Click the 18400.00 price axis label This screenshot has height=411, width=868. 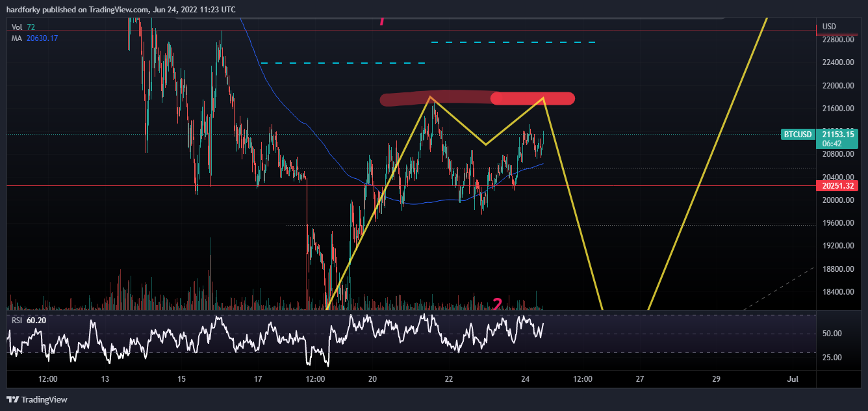pyautogui.click(x=837, y=292)
